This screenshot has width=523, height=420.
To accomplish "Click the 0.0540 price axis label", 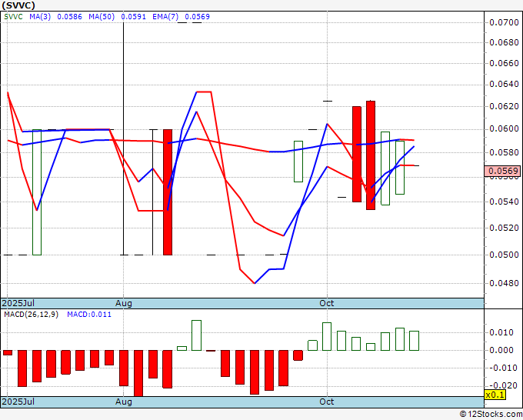I will [504, 202].
